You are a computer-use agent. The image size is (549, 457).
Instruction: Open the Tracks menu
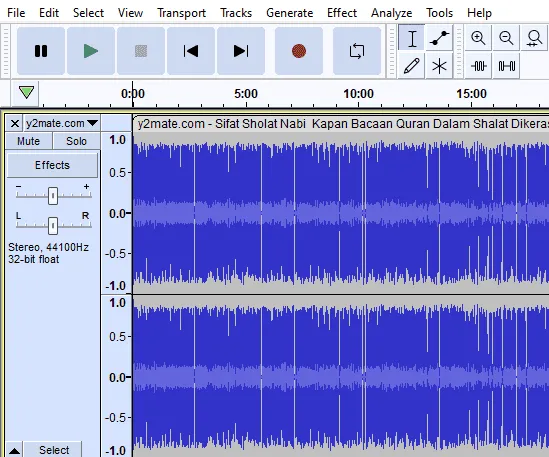236,13
